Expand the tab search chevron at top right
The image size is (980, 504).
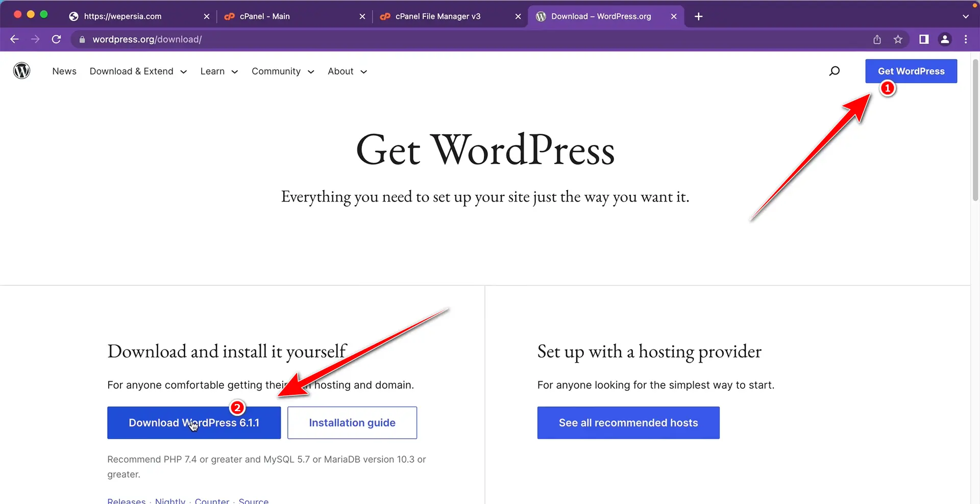[966, 16]
